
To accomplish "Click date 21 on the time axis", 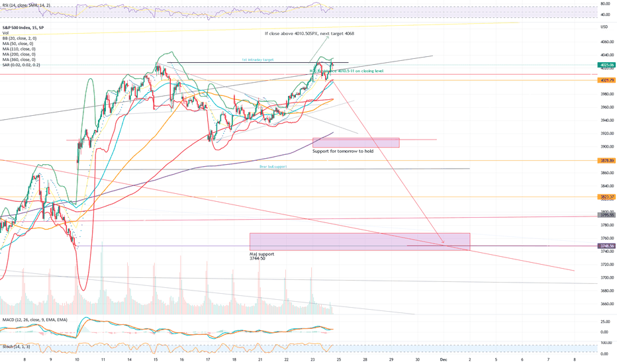I will 260,359.
